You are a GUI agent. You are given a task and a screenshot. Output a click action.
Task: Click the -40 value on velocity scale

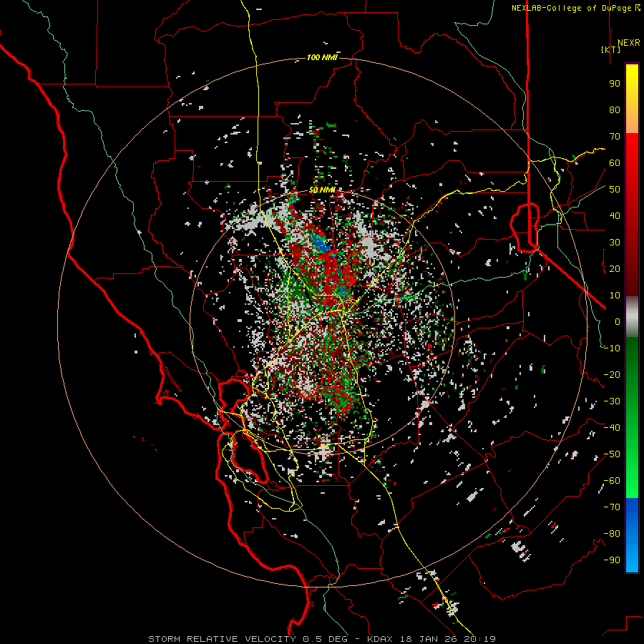click(612, 428)
